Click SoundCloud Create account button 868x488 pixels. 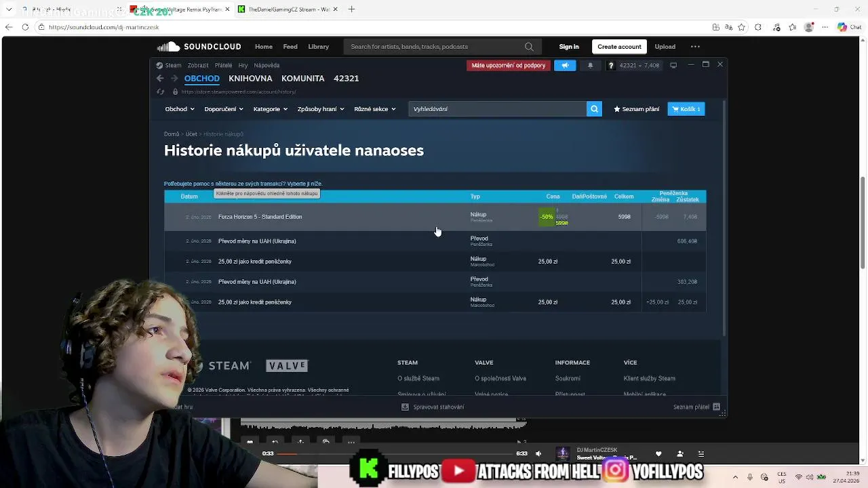point(619,47)
